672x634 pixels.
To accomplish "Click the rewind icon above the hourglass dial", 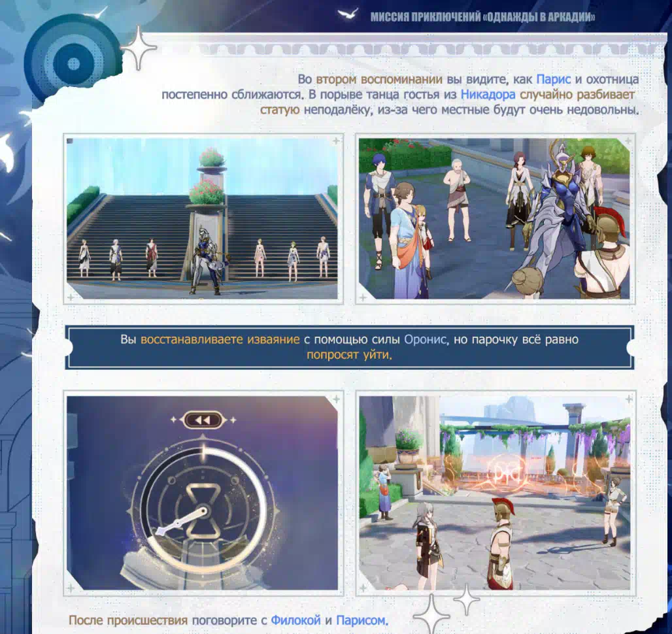I will click(x=203, y=420).
